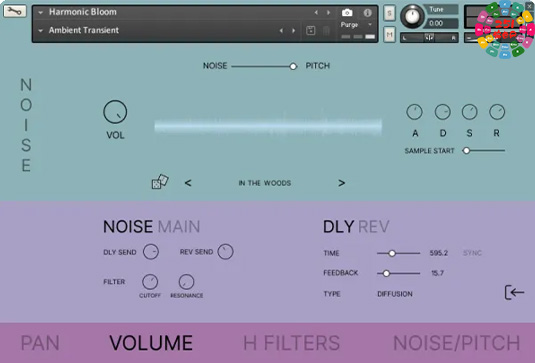
Task: Load next noise sample with right chevron
Action: pos(342,183)
